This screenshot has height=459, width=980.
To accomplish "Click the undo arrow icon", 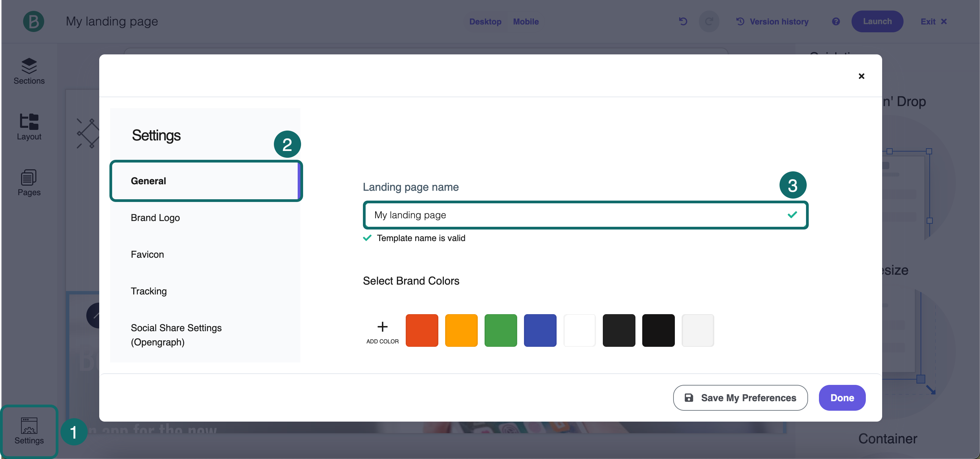I will (x=683, y=21).
